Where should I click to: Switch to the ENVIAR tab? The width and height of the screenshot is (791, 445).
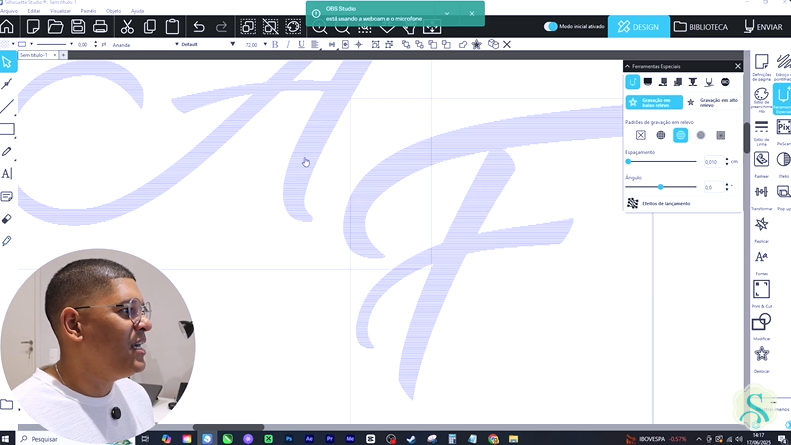[x=763, y=27]
